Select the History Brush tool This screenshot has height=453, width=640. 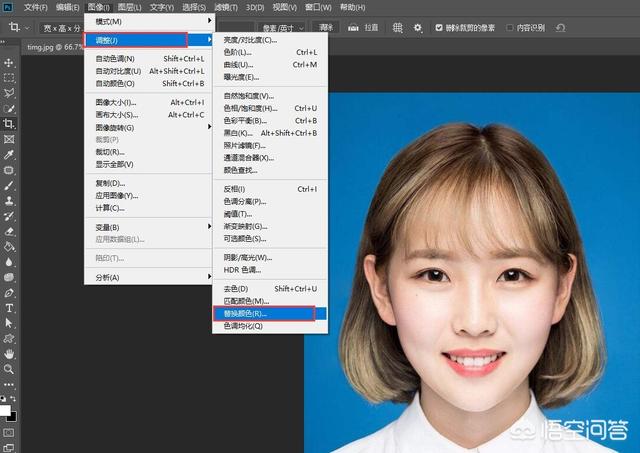[9, 216]
